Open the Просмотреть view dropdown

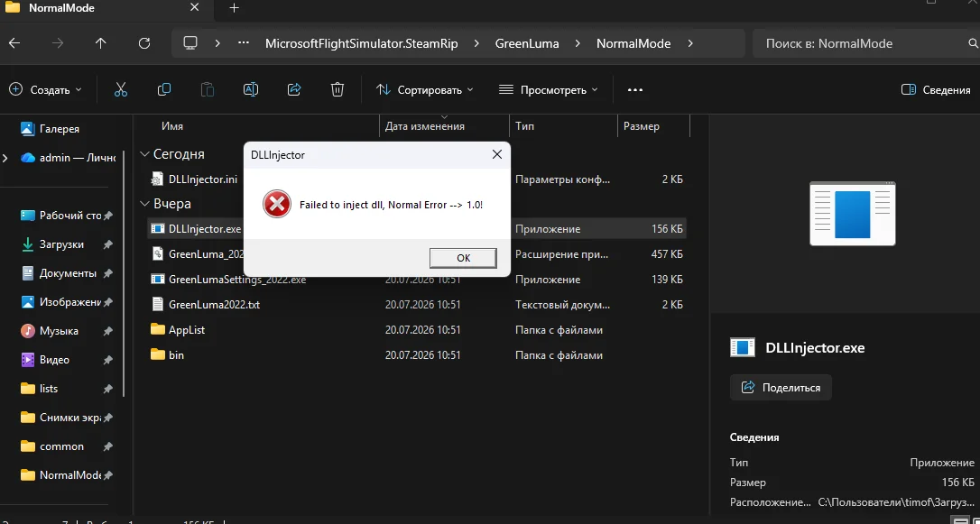(x=548, y=90)
